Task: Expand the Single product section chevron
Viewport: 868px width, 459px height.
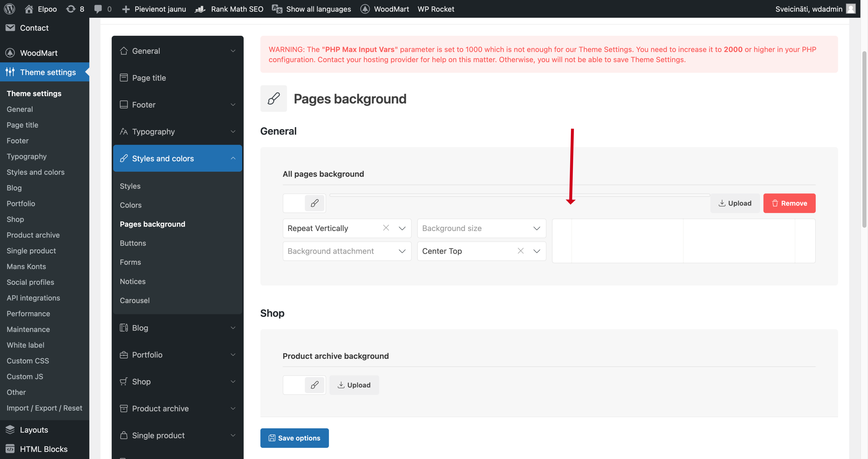Action: point(233,435)
